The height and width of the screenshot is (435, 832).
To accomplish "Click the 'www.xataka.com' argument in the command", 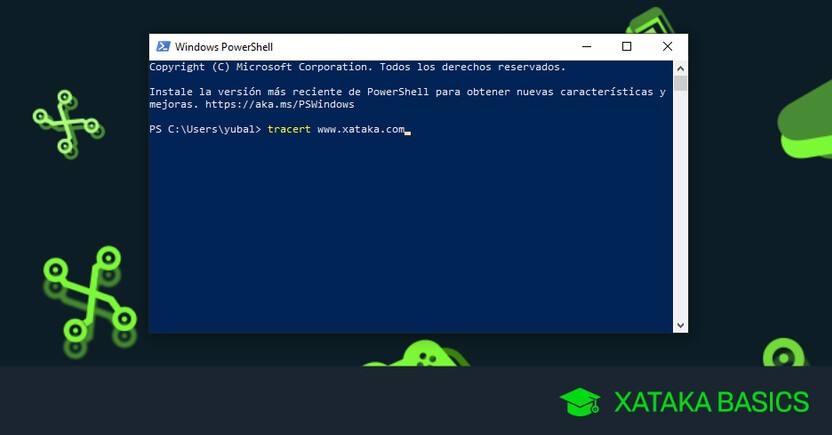I will pyautogui.click(x=360, y=130).
